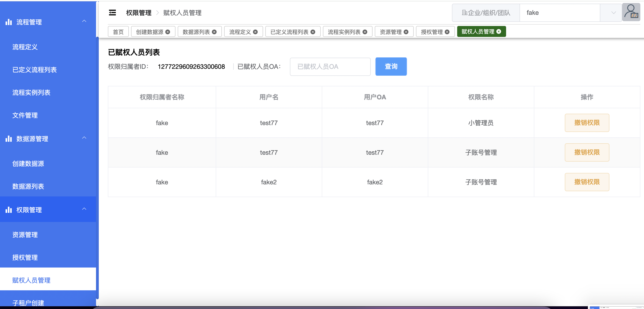
Task: Toggle the sidebar collapse hamburger icon
Action: pos(112,13)
